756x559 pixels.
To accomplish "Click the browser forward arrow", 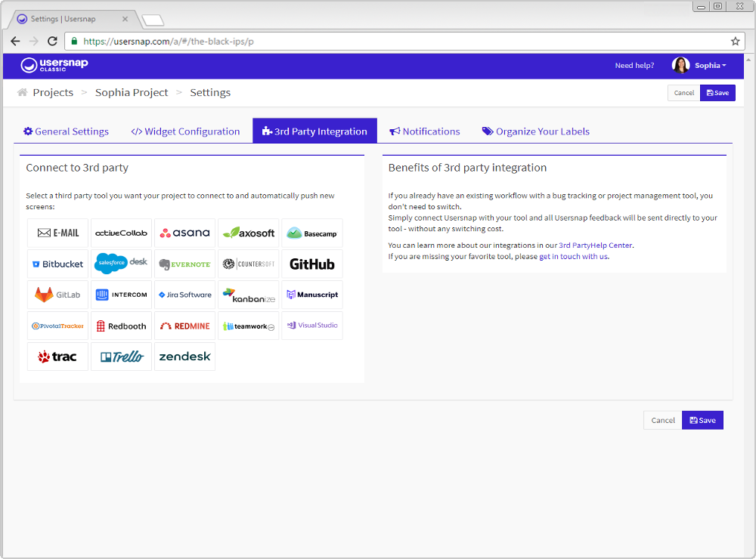I will coord(34,42).
